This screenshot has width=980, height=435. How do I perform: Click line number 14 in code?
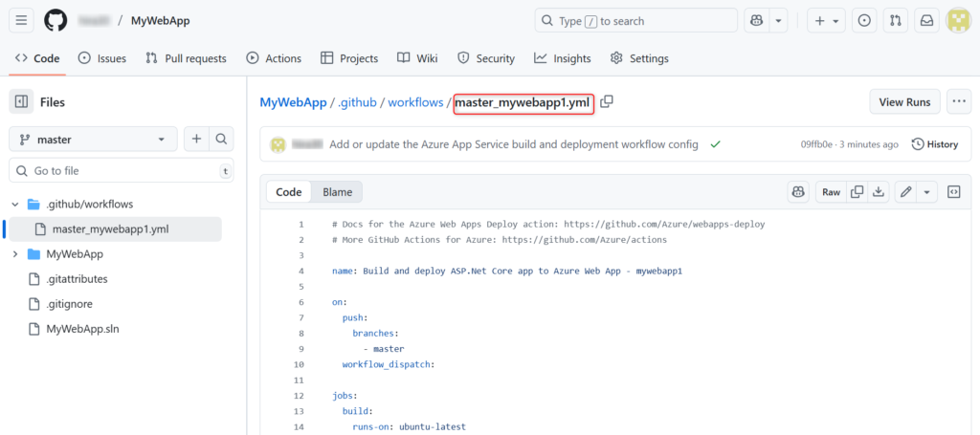pos(299,427)
